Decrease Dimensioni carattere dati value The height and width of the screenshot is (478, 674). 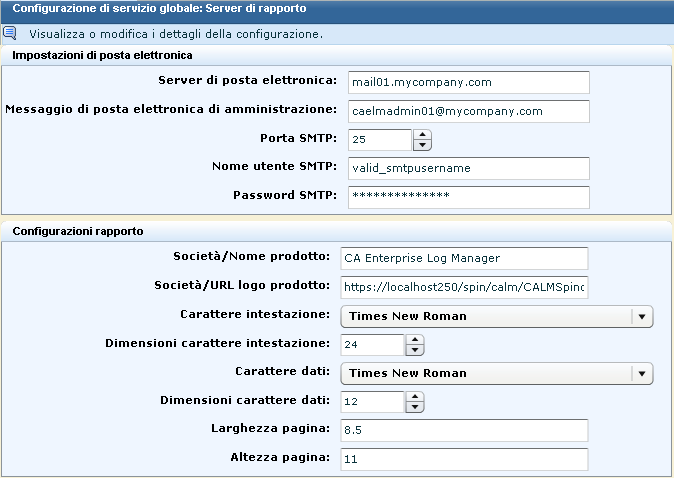coord(416,407)
